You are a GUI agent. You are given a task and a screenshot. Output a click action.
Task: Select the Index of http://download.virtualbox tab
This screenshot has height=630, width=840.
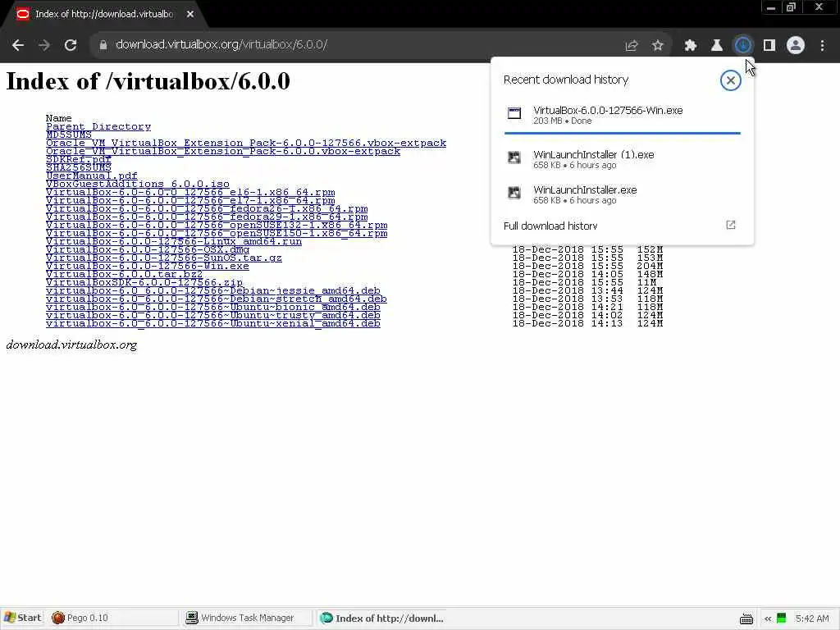pos(104,14)
